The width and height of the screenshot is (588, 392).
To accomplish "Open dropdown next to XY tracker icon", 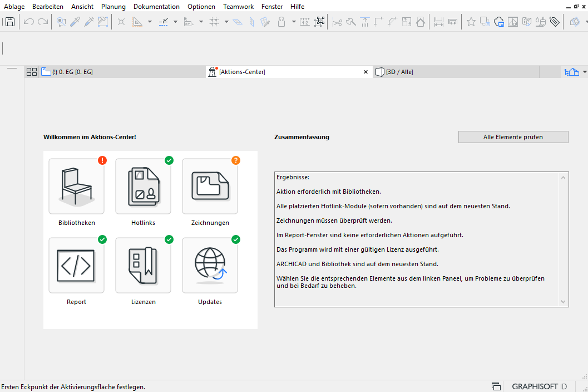I will (201, 22).
